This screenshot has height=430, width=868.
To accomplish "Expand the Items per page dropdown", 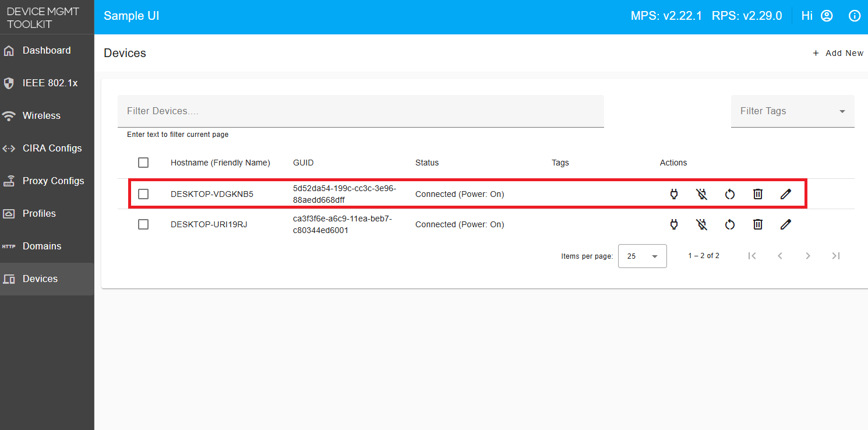I will pyautogui.click(x=642, y=256).
